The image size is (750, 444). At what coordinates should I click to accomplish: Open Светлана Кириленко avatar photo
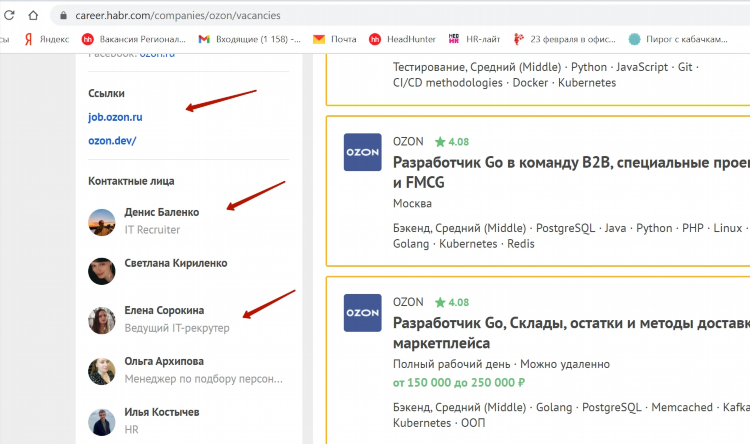click(101, 271)
